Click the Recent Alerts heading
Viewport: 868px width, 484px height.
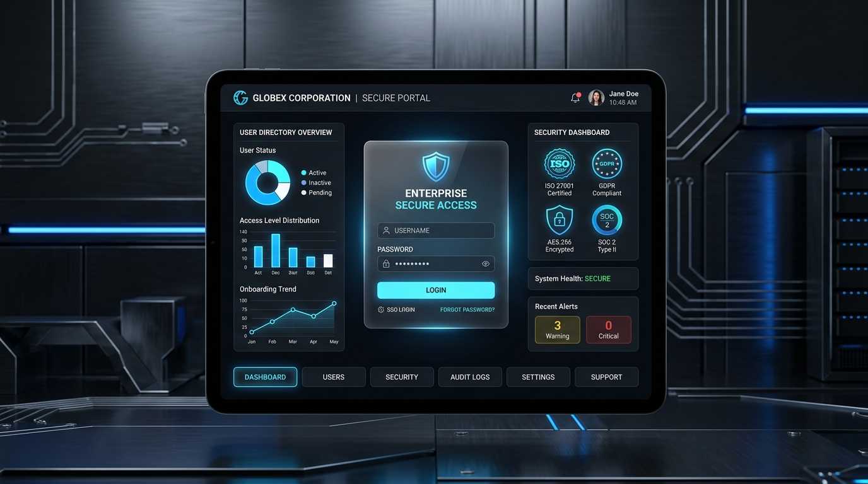point(556,306)
